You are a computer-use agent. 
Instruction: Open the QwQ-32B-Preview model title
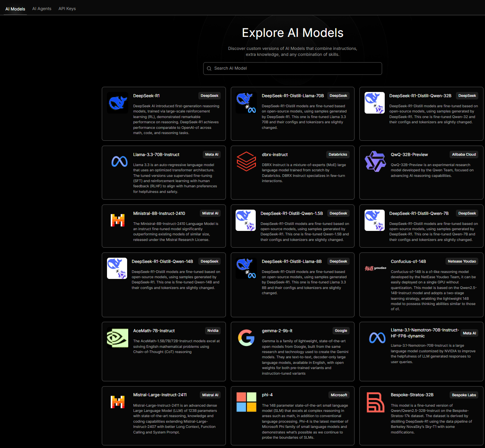coord(409,155)
